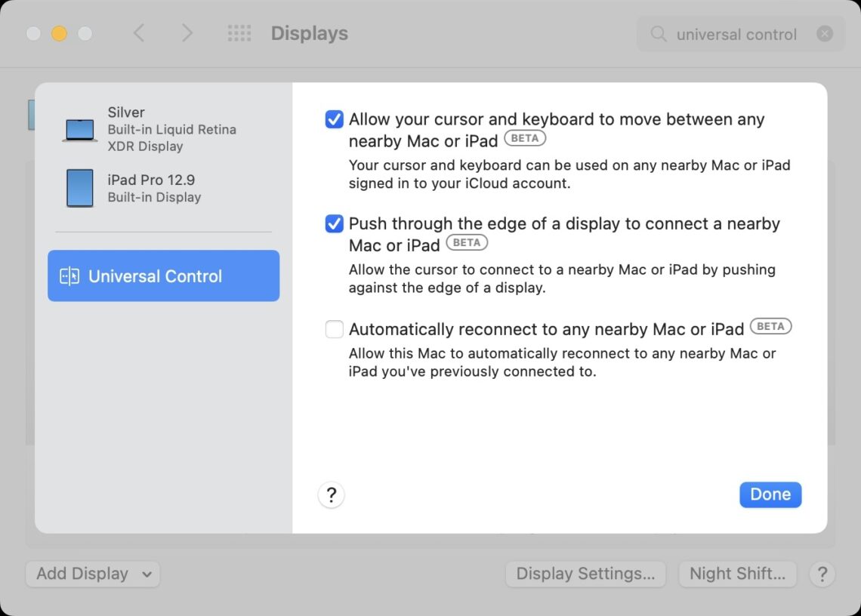This screenshot has height=616, width=861.
Task: Click the help icon near Night Shift
Action: coord(822,574)
